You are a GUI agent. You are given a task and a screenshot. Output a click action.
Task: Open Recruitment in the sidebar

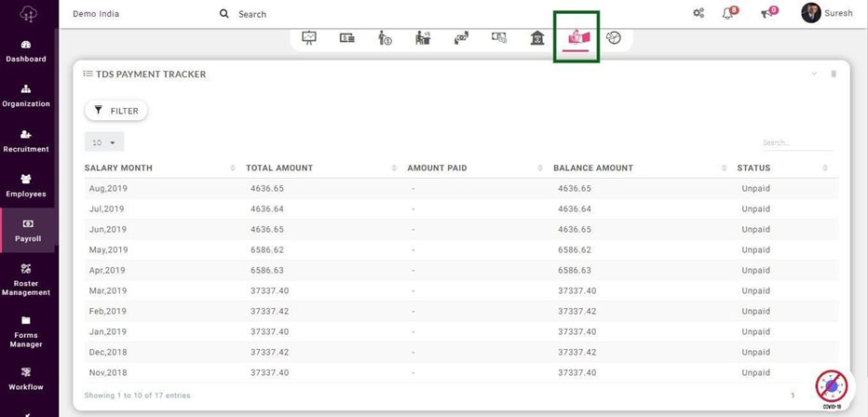click(x=26, y=141)
